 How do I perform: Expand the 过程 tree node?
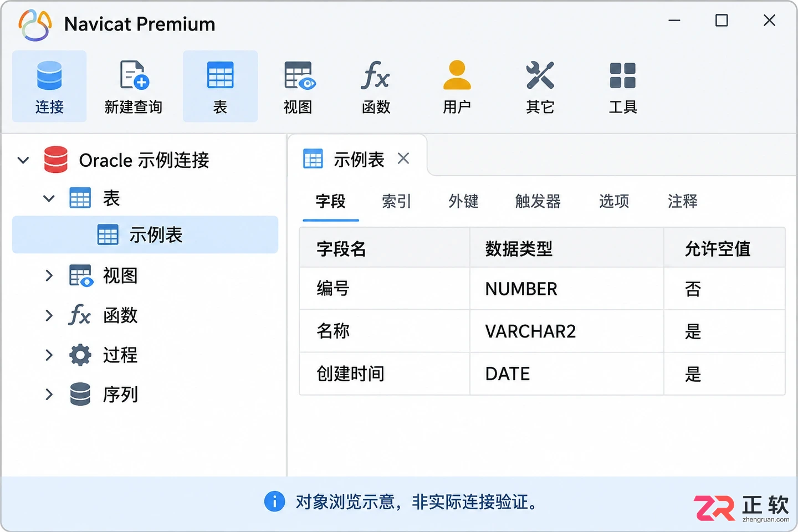tap(49, 355)
